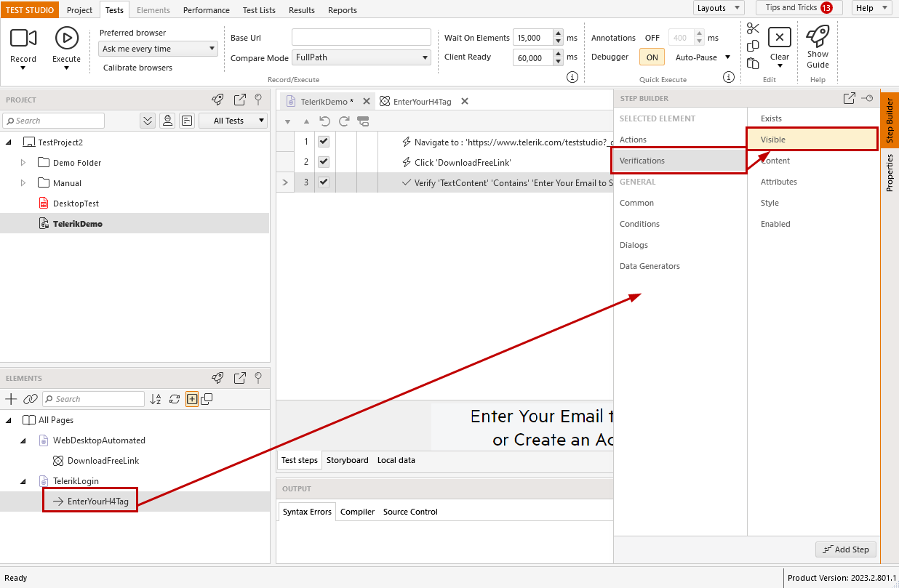
Task: Click the Record/Execute info icon
Action: click(x=572, y=77)
